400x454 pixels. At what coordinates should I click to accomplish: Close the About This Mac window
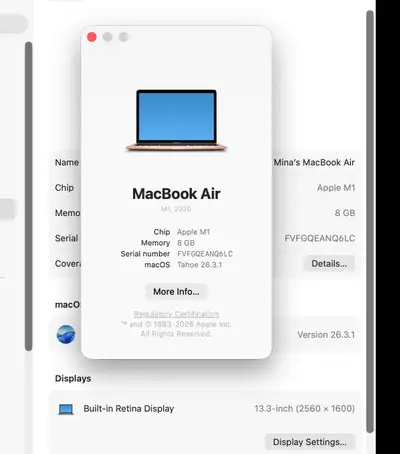tap(92, 37)
